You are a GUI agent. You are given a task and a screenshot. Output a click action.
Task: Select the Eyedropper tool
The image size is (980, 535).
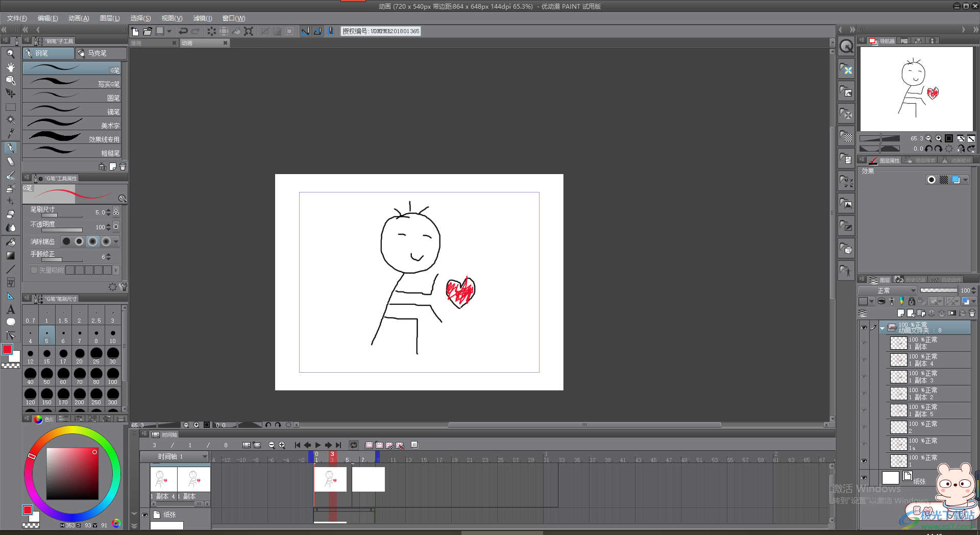pos(10,134)
